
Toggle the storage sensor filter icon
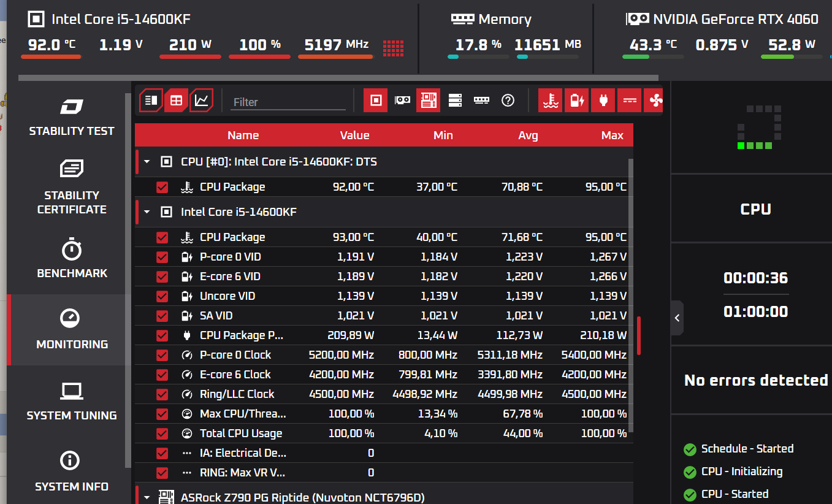click(x=455, y=101)
